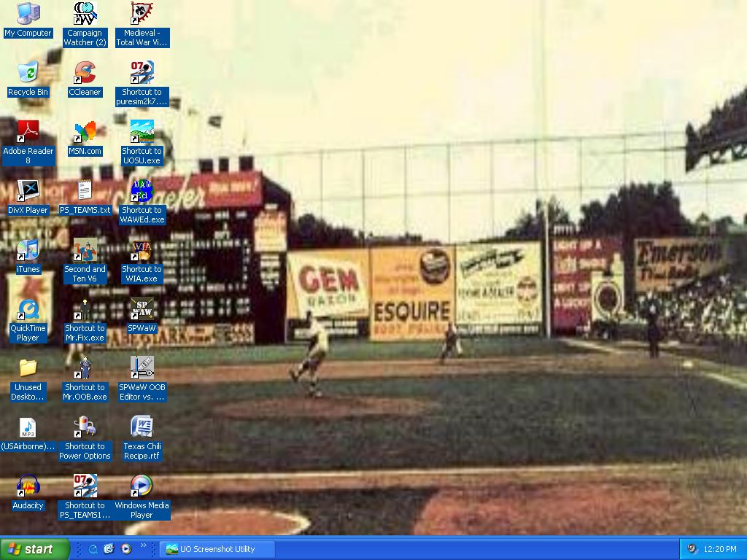Screen dimensions: 747x560
Task: Click the volume speaker tray icon
Action: pyautogui.click(x=692, y=549)
